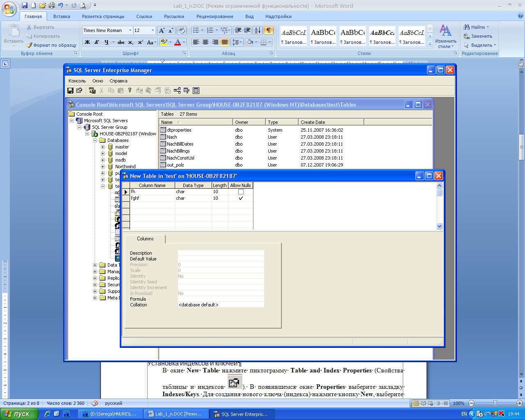Open the Word Office button
Screen dimensions: 525x420
point(9,9)
